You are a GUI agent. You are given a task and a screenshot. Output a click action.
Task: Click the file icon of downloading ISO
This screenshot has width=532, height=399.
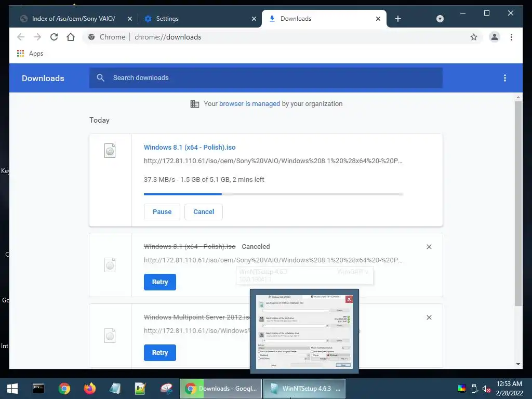click(x=110, y=151)
